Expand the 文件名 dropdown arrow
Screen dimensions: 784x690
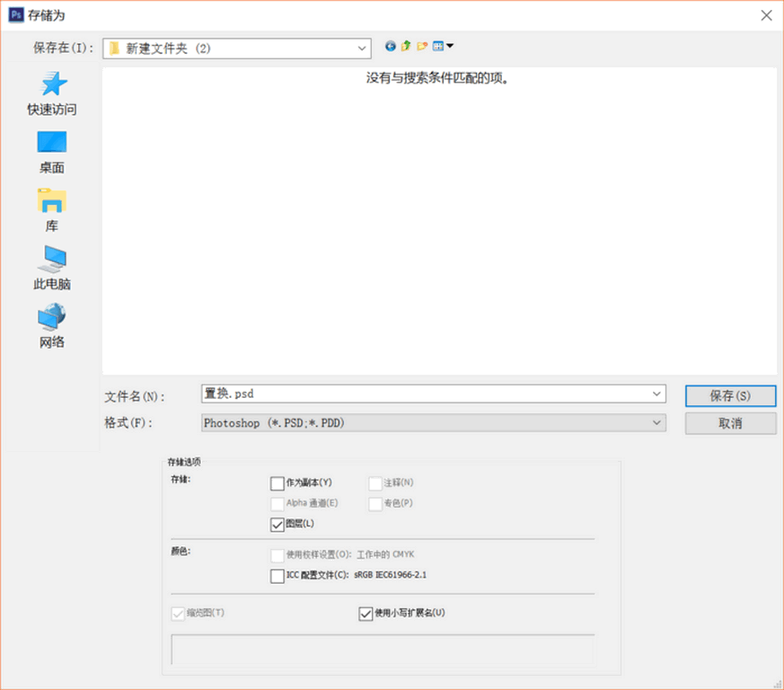pos(656,394)
